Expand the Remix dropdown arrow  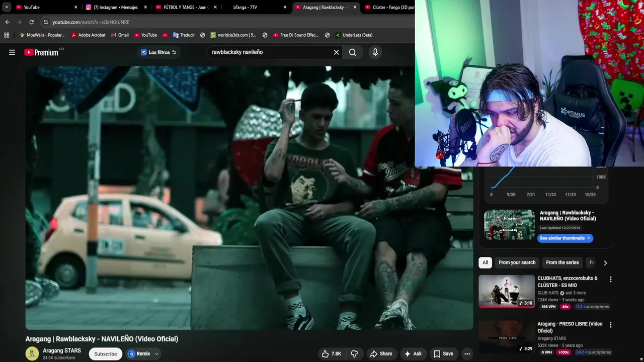point(156,354)
